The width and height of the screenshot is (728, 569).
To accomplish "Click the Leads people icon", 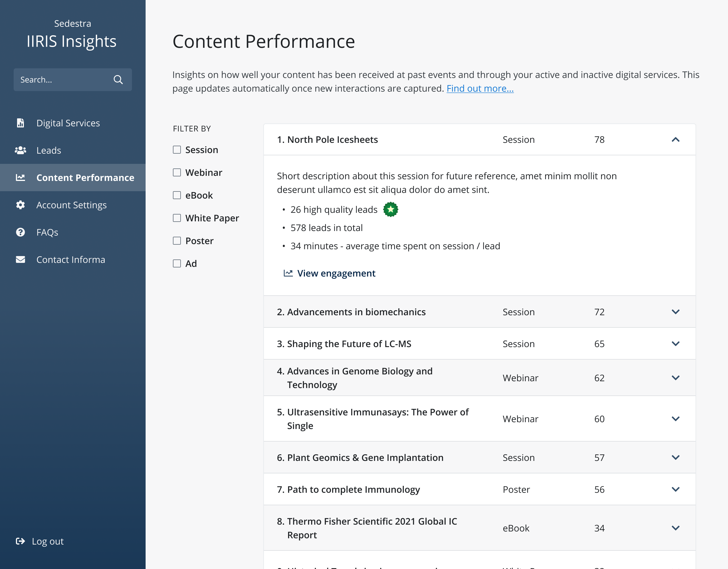I will click(x=20, y=151).
